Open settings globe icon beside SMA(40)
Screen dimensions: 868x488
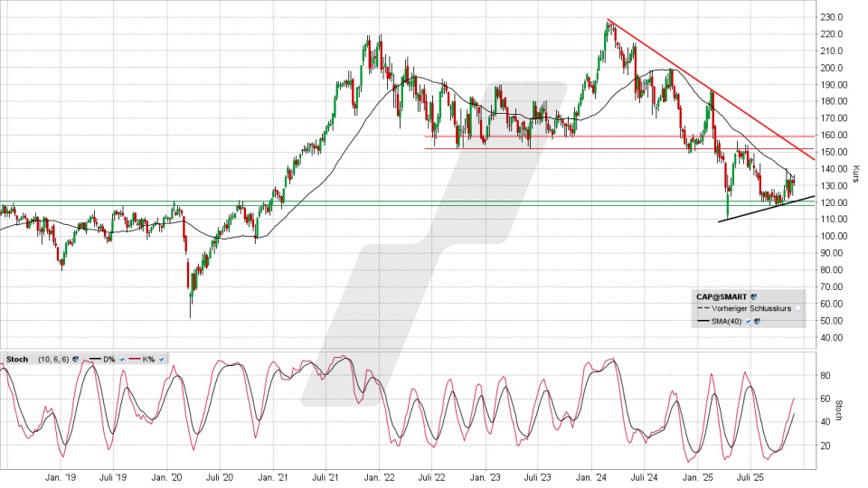tap(755, 321)
